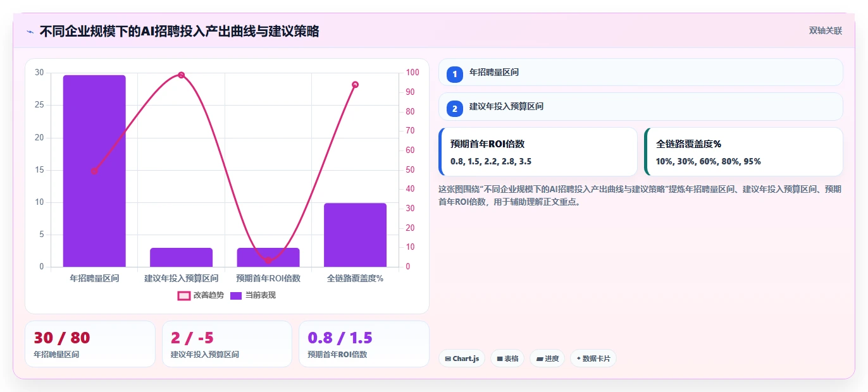Open the 全链路覆盖度% info card
868x392 pixels.
(x=743, y=152)
